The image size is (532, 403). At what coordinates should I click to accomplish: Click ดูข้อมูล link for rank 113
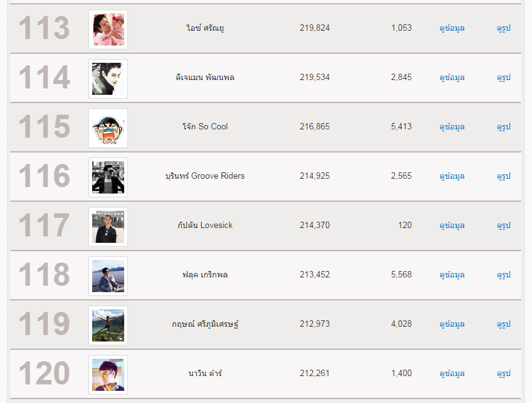tap(452, 28)
